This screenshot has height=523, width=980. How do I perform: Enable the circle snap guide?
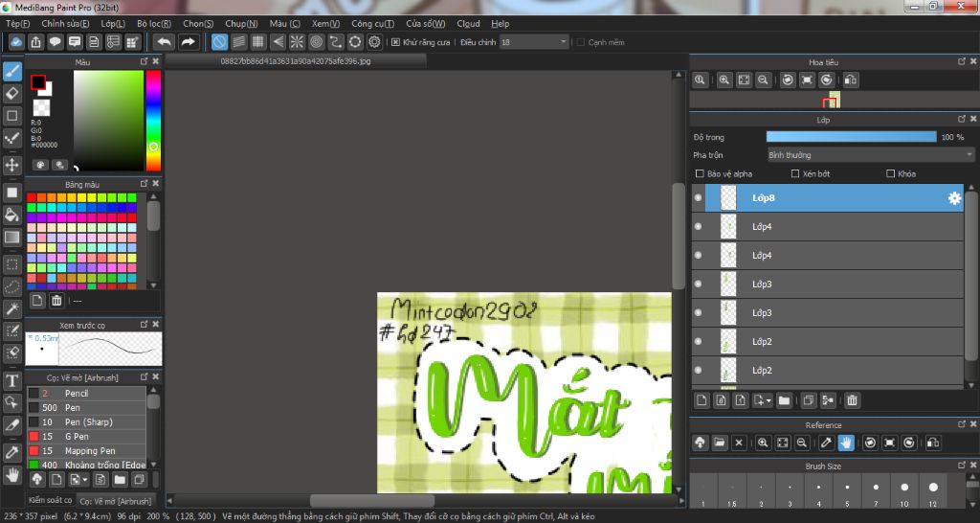click(316, 42)
